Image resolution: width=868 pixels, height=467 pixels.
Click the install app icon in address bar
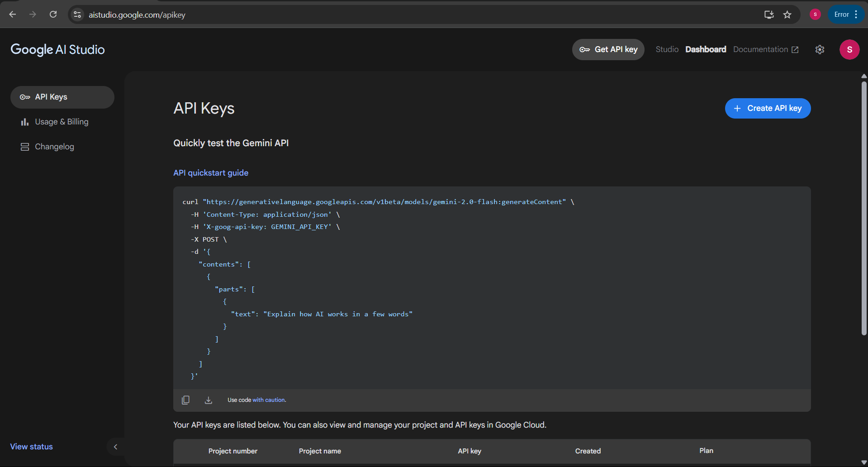[768, 14]
